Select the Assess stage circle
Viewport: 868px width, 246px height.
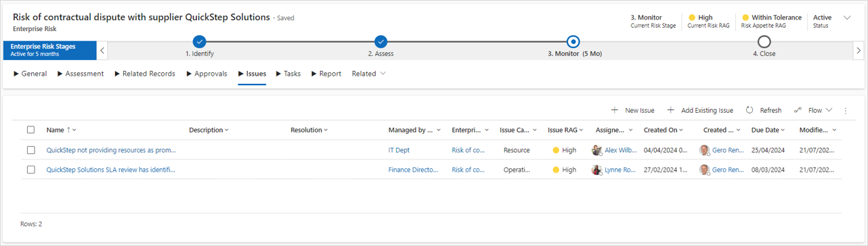pyautogui.click(x=381, y=41)
